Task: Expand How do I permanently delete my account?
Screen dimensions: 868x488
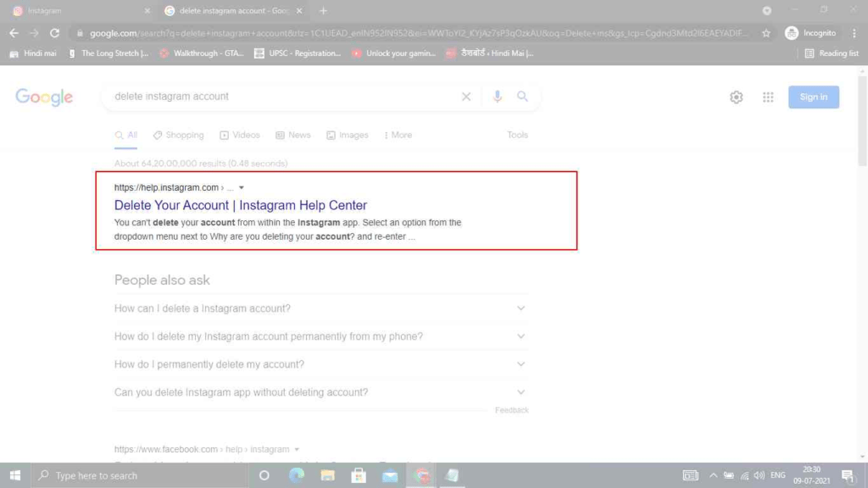Action: 321,364
